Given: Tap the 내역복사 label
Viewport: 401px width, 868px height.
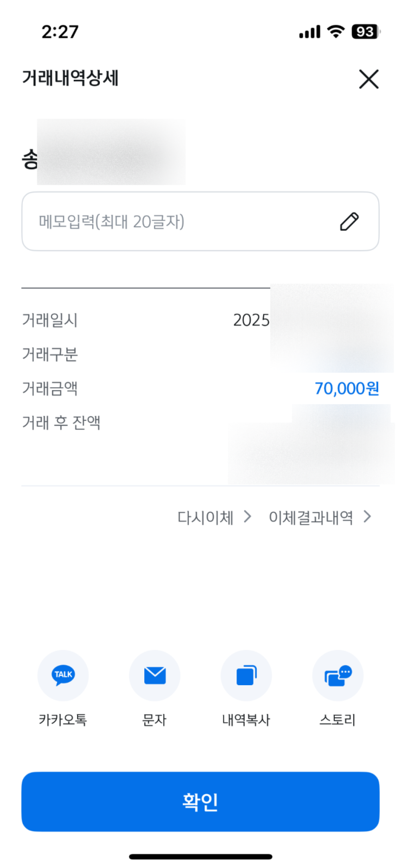Looking at the screenshot, I should pos(246,720).
